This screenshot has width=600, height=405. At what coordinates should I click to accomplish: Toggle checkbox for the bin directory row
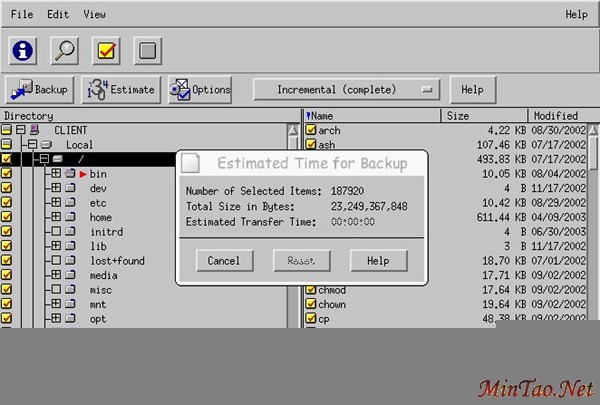[7, 173]
